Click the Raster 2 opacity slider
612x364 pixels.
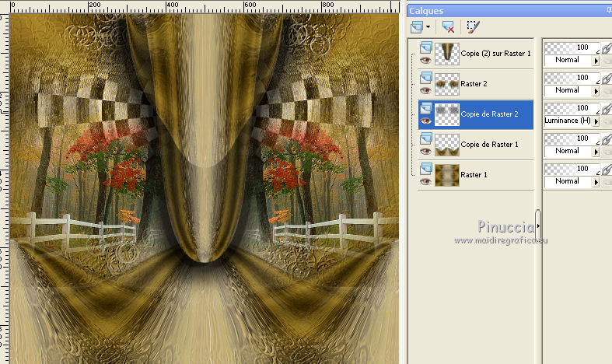pyautogui.click(x=572, y=78)
